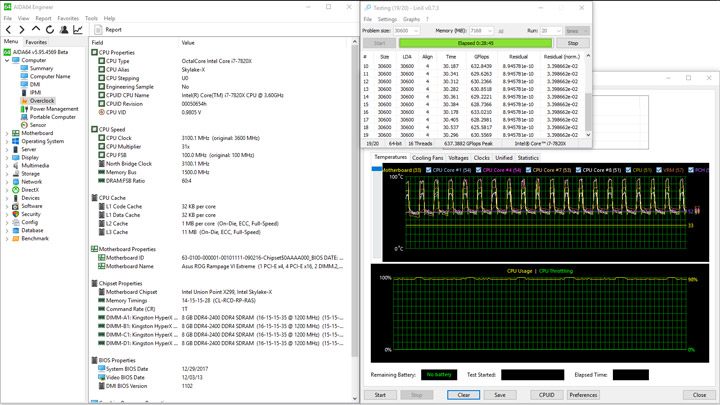Click the CPUID button
Viewport: 720px width, 405px height.
coord(546,395)
